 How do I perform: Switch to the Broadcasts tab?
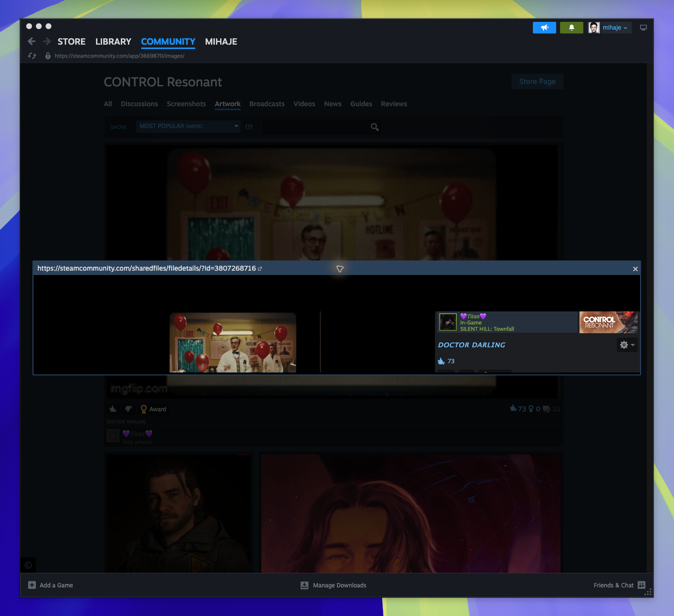point(267,104)
